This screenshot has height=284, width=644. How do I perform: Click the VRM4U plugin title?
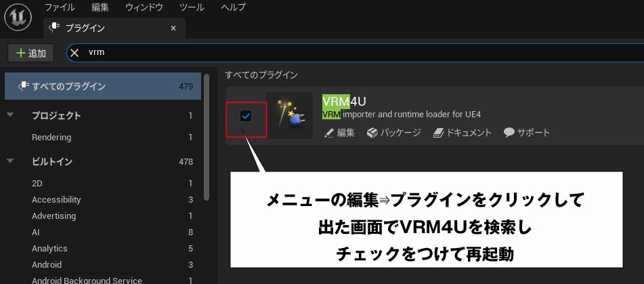(344, 101)
